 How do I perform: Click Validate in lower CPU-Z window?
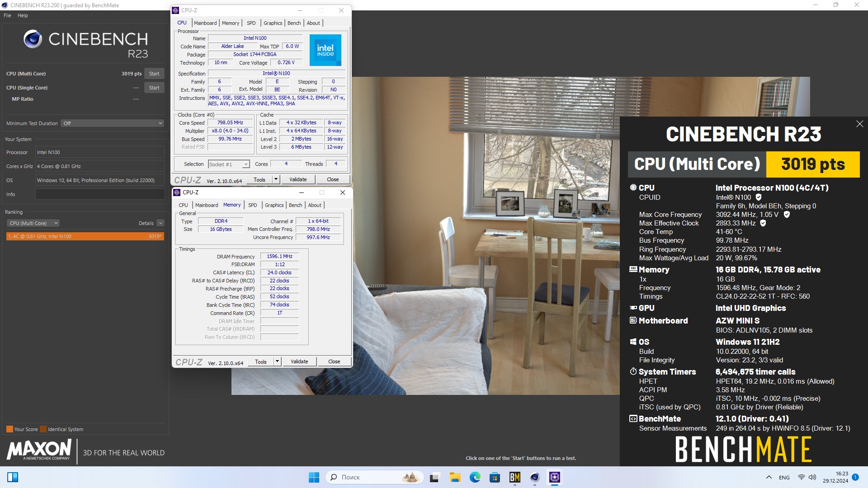pos(299,361)
